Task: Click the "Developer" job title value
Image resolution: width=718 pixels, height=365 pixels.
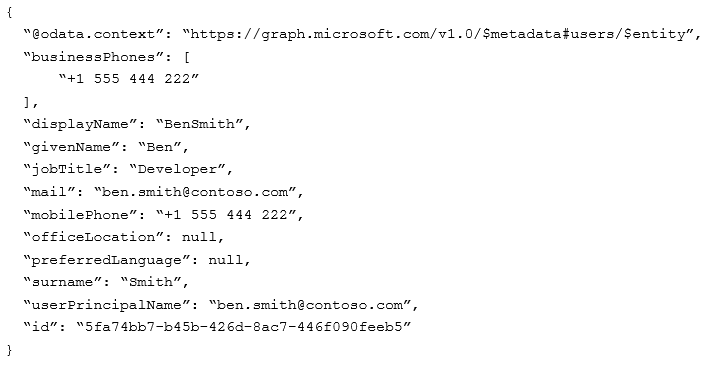Action: coord(177,169)
